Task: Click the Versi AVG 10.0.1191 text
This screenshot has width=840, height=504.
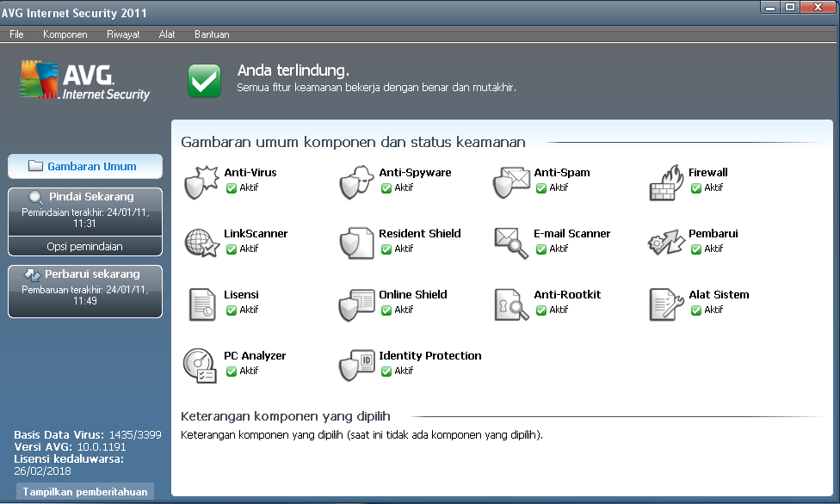Action: (x=70, y=446)
